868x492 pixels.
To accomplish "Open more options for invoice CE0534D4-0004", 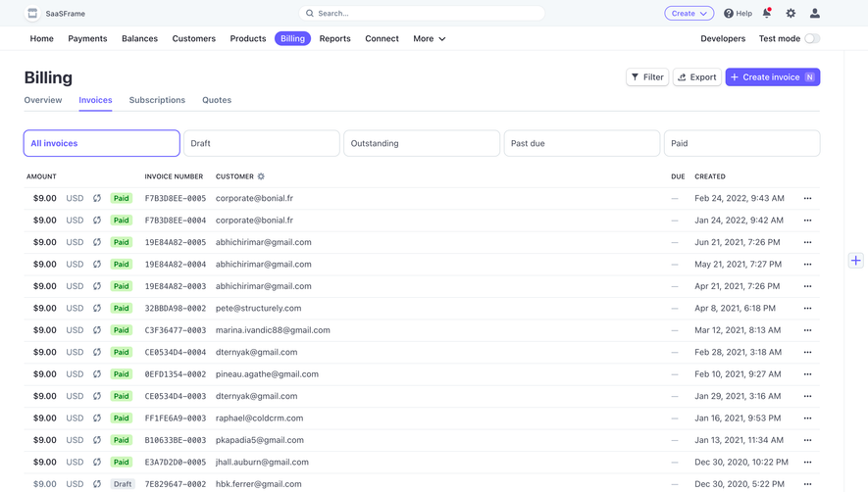I will 807,352.
